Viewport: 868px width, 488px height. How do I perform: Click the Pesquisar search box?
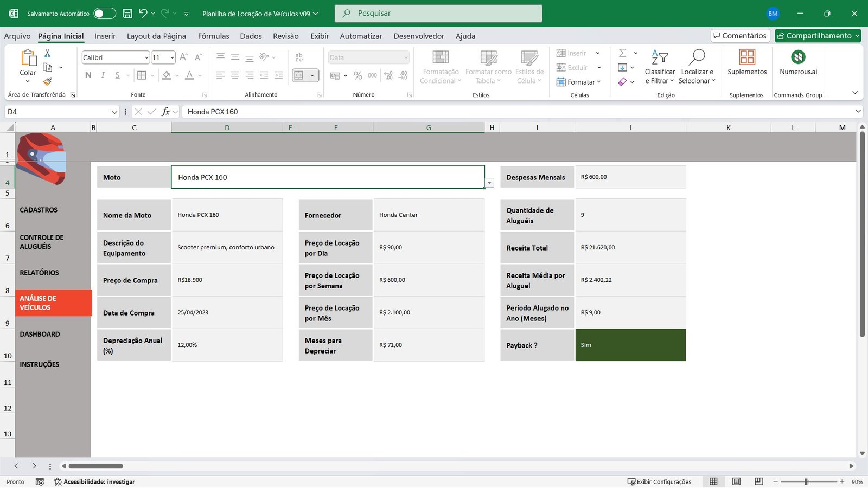point(438,14)
